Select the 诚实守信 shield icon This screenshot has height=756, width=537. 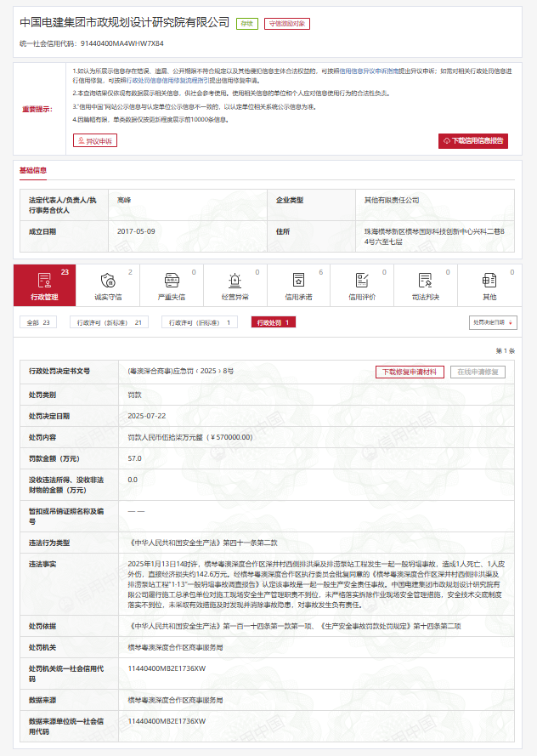click(107, 280)
